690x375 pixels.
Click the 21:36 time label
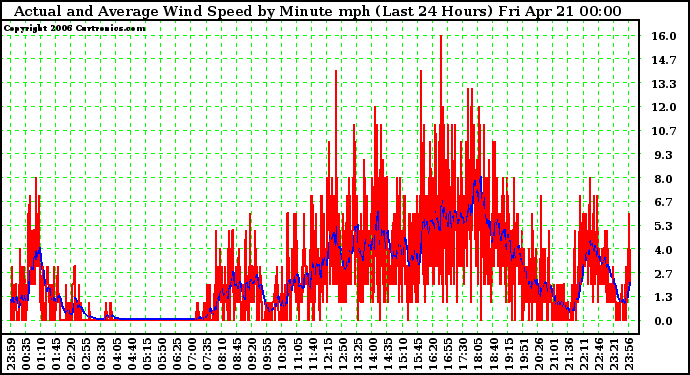point(569,354)
